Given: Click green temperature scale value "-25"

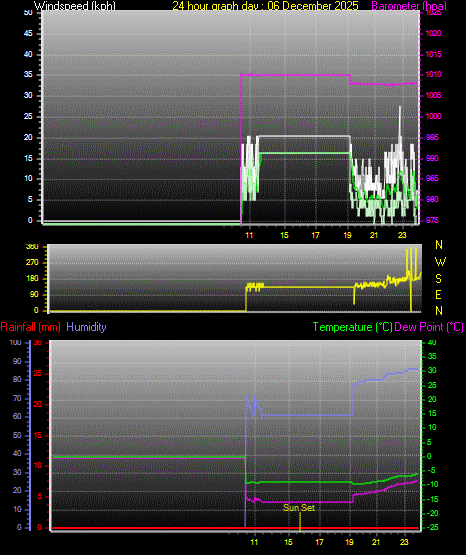Looking at the screenshot, I should click(x=432, y=527).
